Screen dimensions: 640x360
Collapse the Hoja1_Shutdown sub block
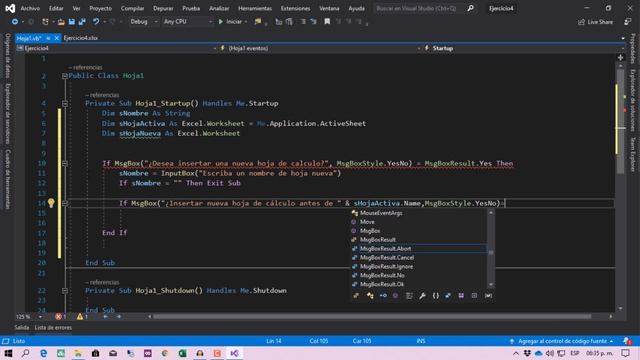pos(64,291)
